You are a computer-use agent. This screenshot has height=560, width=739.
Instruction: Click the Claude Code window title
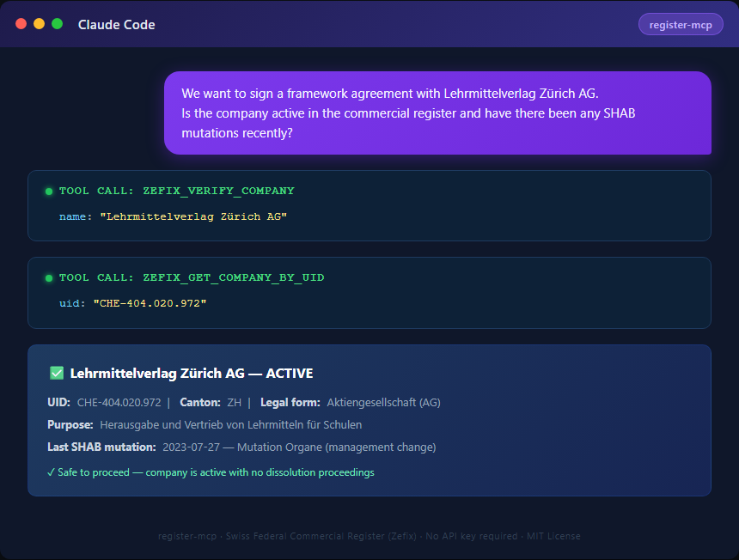pos(116,25)
